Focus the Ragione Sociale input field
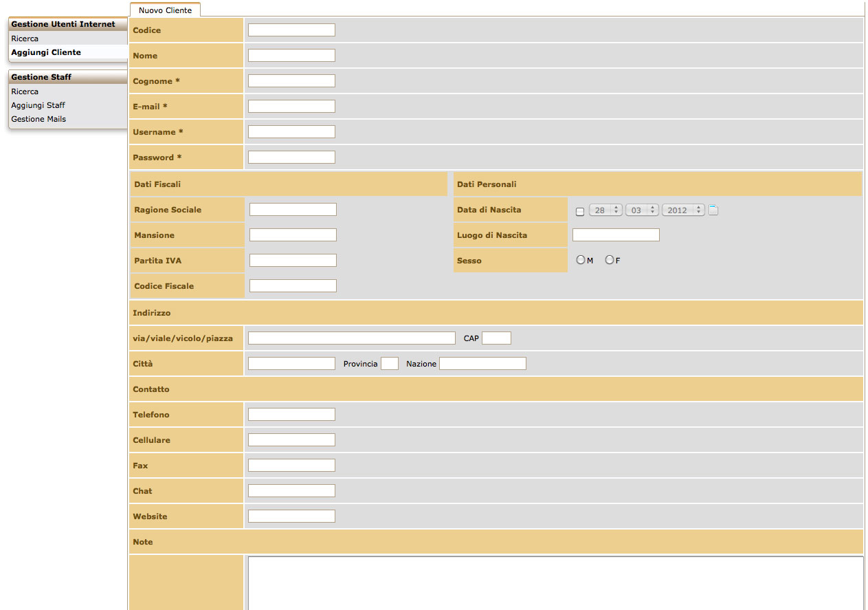 pyautogui.click(x=293, y=210)
